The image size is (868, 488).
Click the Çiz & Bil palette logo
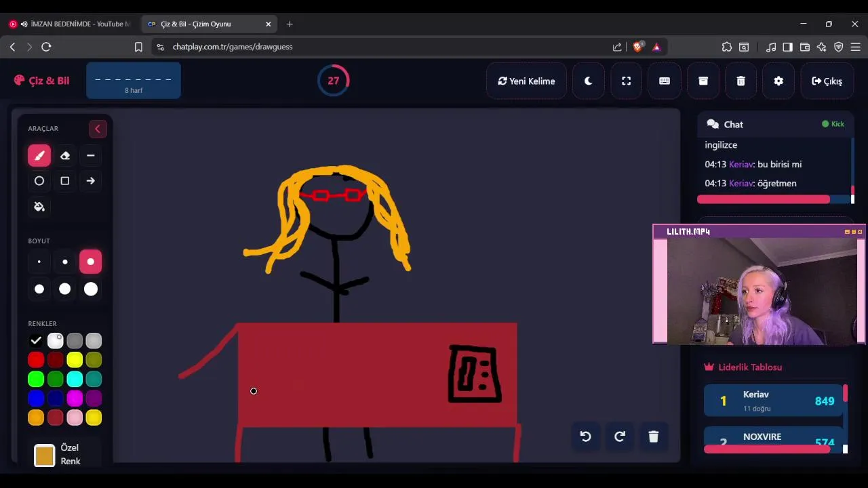tap(41, 80)
